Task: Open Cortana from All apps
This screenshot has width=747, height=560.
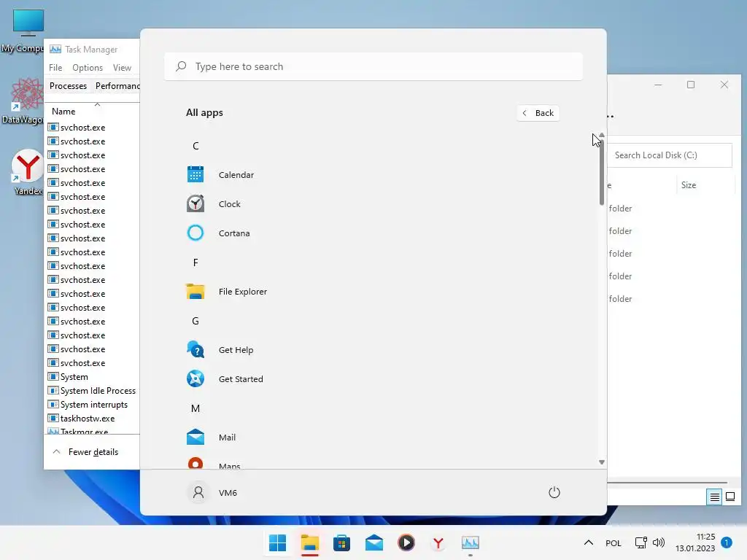Action: (x=373, y=233)
